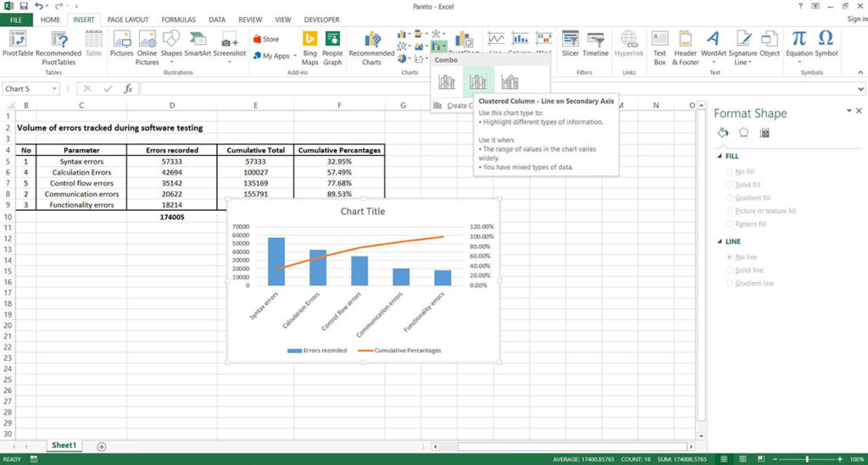Image resolution: width=868 pixels, height=465 pixels.
Task: Insert a Bing Maps add-in
Action: (x=309, y=48)
